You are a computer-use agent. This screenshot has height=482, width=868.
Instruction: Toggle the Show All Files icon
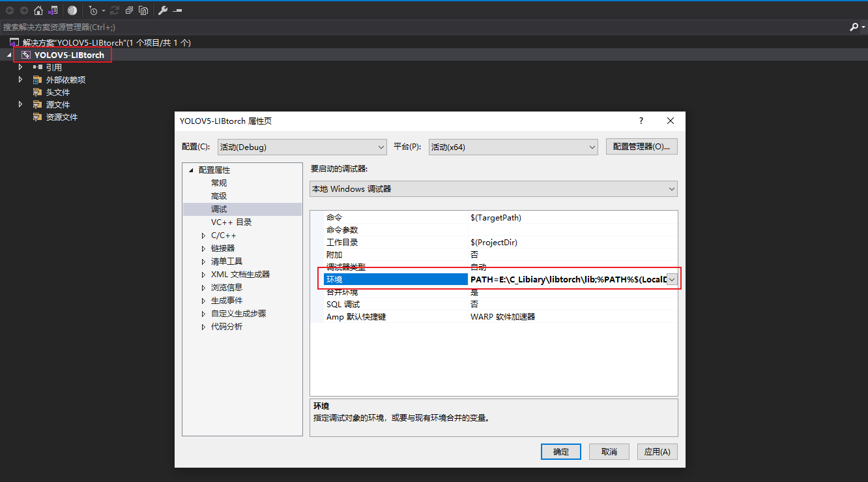point(143,10)
